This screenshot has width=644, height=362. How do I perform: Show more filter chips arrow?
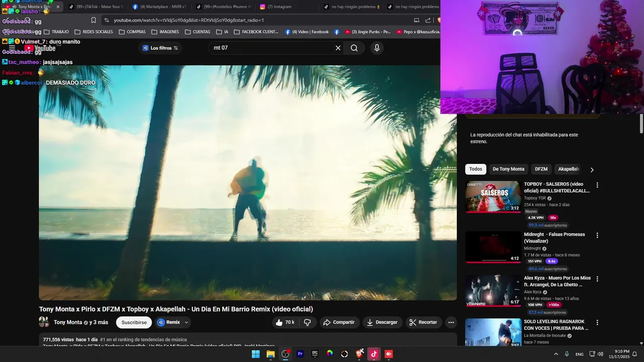[592, 169]
